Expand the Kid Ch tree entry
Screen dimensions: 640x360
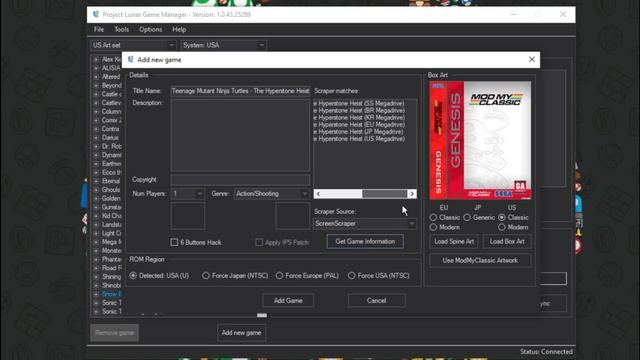coord(96,216)
